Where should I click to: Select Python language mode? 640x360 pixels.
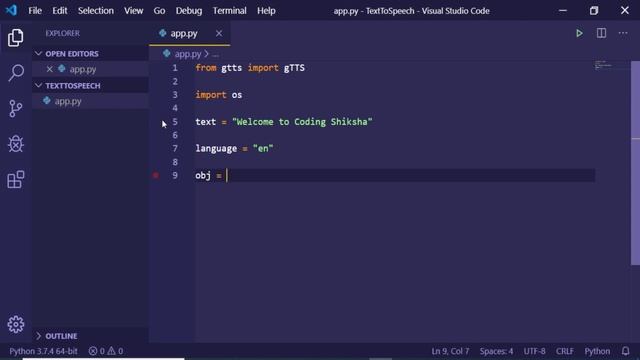click(597, 351)
